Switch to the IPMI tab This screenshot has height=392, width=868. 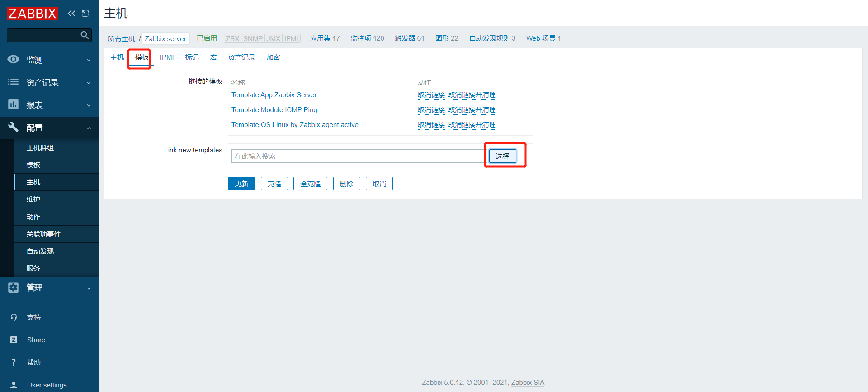click(167, 57)
